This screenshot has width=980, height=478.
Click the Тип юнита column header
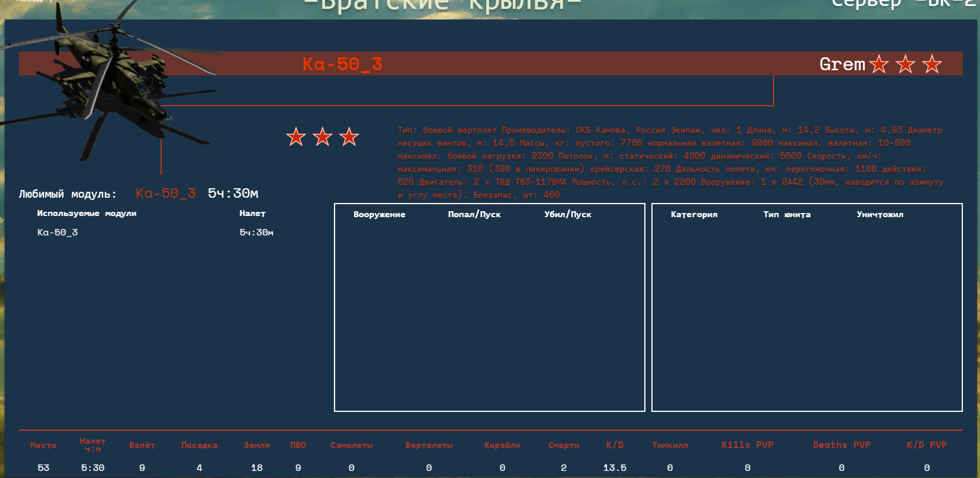[787, 215]
